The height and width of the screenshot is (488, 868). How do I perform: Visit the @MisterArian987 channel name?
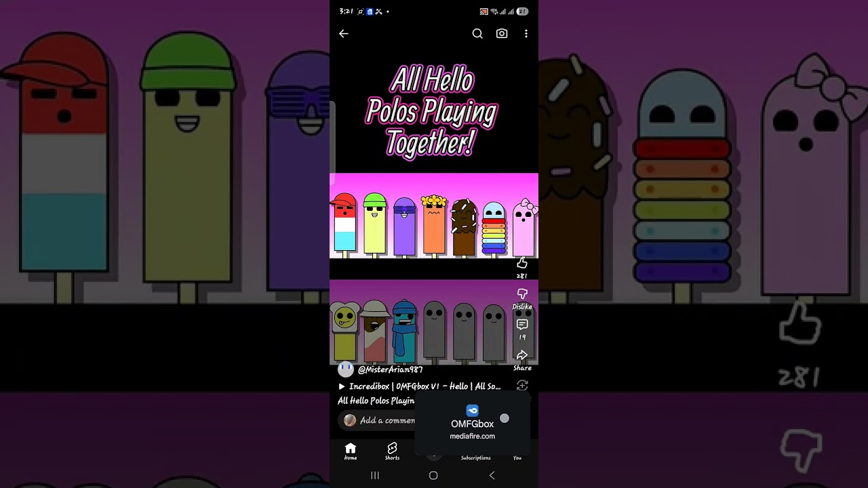(x=390, y=370)
